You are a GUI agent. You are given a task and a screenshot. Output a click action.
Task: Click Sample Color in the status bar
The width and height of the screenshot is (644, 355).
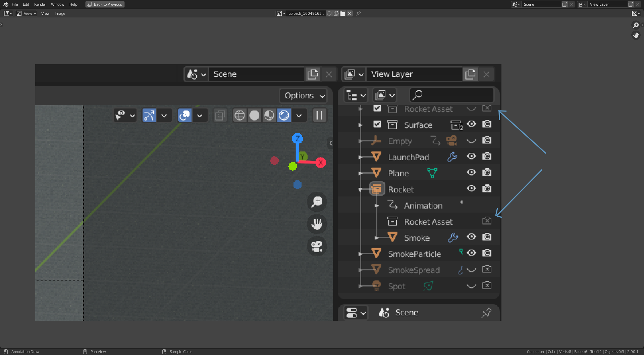click(180, 352)
